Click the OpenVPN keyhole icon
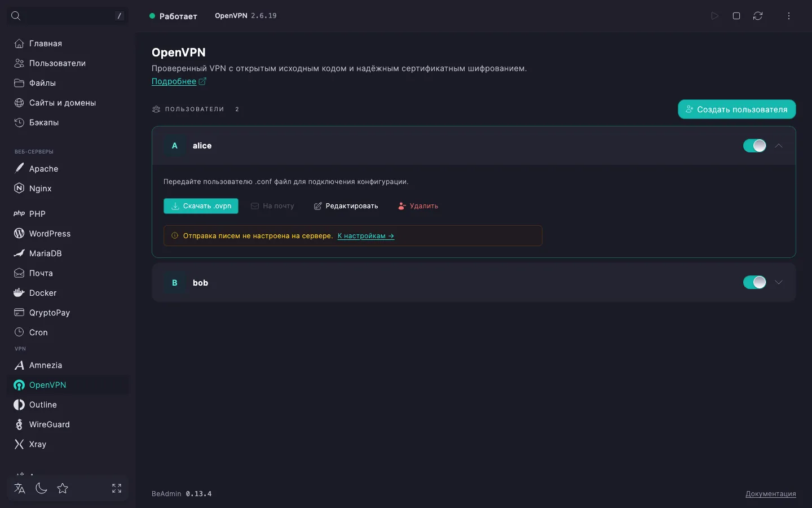The width and height of the screenshot is (812, 508). (x=19, y=385)
